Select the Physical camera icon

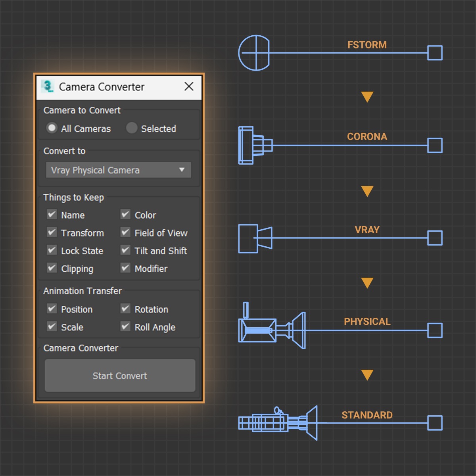click(x=272, y=326)
